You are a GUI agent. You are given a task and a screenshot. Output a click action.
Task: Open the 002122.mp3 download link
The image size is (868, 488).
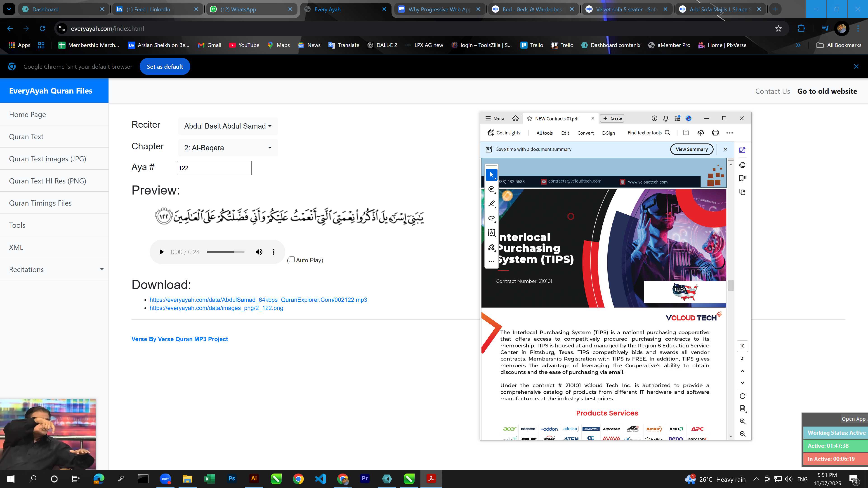[258, 300]
